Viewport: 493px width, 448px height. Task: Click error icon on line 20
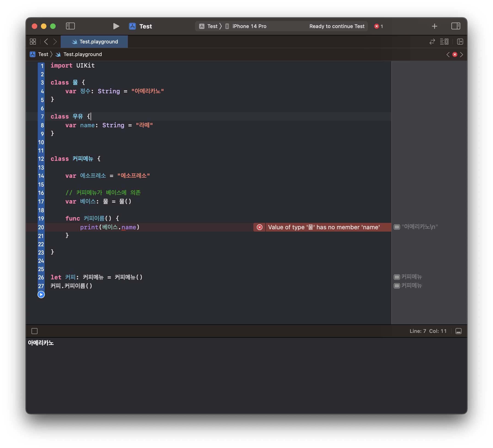coord(259,227)
